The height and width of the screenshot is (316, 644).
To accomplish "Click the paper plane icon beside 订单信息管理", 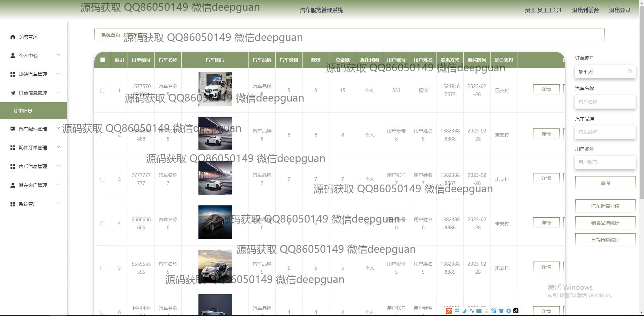I will (13, 93).
